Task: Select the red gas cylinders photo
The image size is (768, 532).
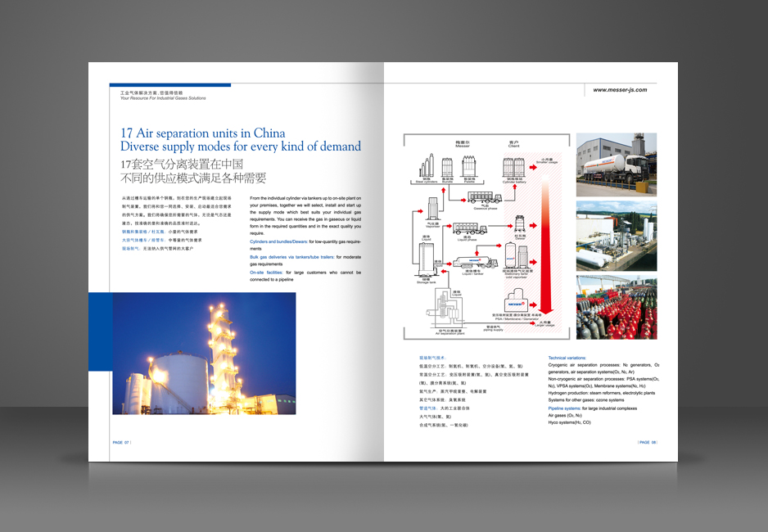Action: coord(617,308)
